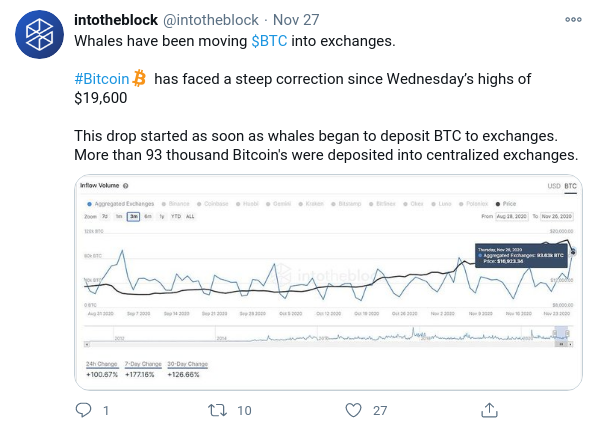Retweet this intotheblock post
This screenshot has height=429, width=598.
tap(217, 410)
